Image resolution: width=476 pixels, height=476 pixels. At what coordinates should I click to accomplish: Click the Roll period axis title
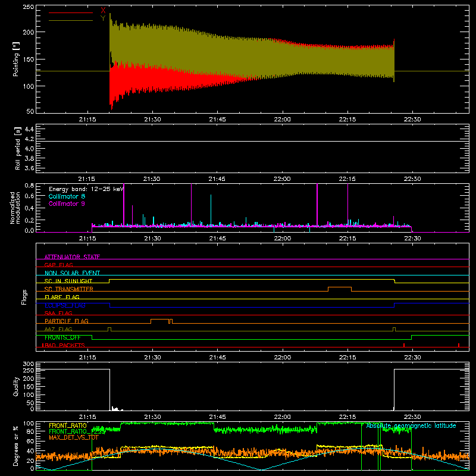pyautogui.click(x=18, y=148)
